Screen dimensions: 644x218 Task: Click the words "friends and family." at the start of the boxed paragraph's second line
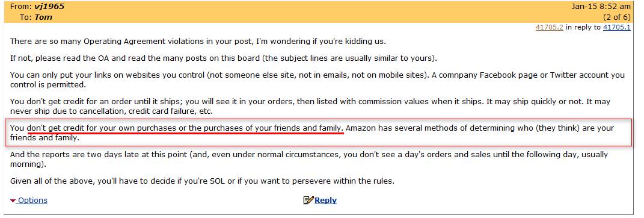pos(44,138)
